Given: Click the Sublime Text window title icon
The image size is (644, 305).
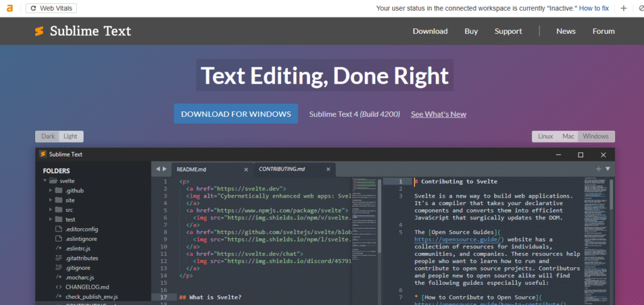Looking at the screenshot, I should (x=42, y=154).
